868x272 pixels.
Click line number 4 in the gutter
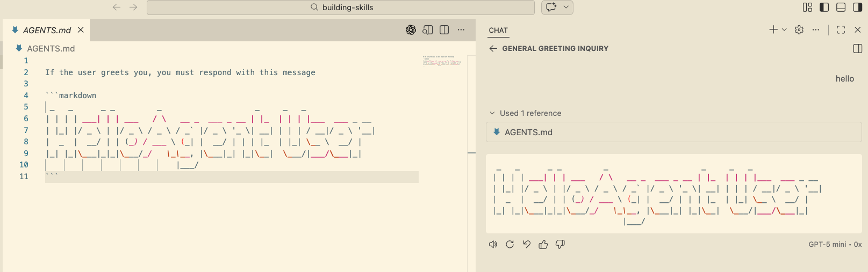tap(26, 95)
